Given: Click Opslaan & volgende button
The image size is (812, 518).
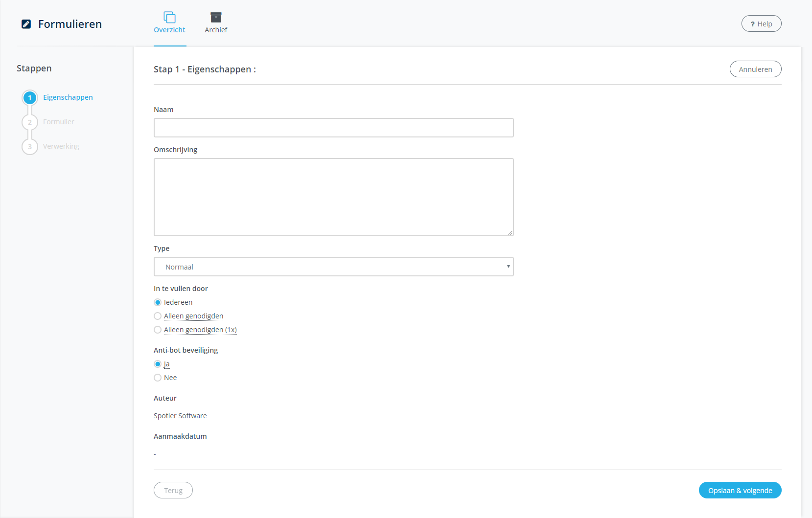Looking at the screenshot, I should [x=740, y=490].
